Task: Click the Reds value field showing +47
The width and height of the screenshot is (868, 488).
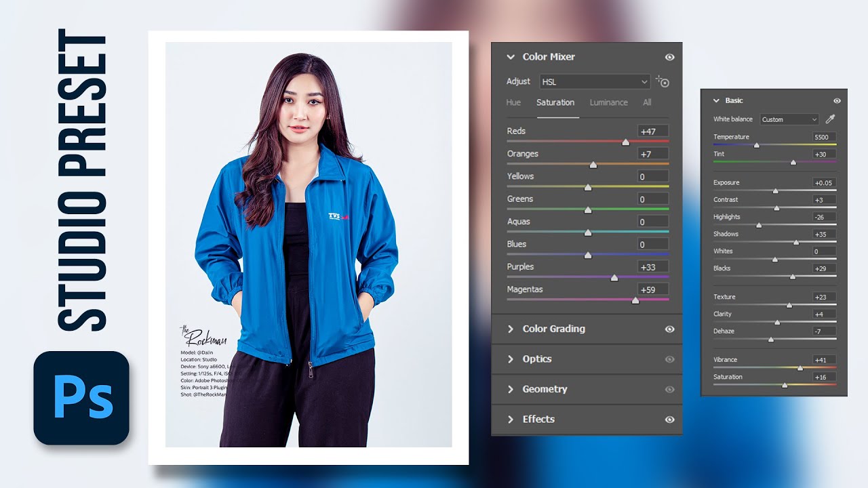Action: tap(653, 131)
